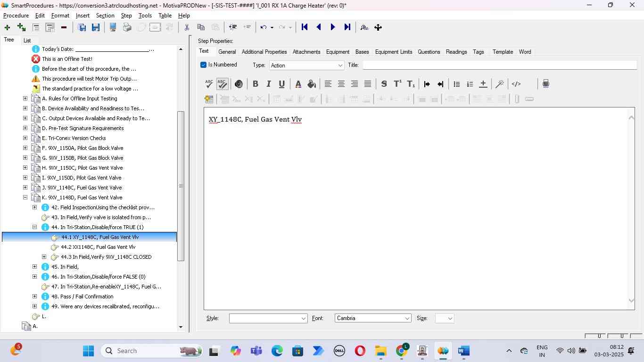Expand step 48. Pass / Fail Confirmation
644x362 pixels.
[34, 296]
